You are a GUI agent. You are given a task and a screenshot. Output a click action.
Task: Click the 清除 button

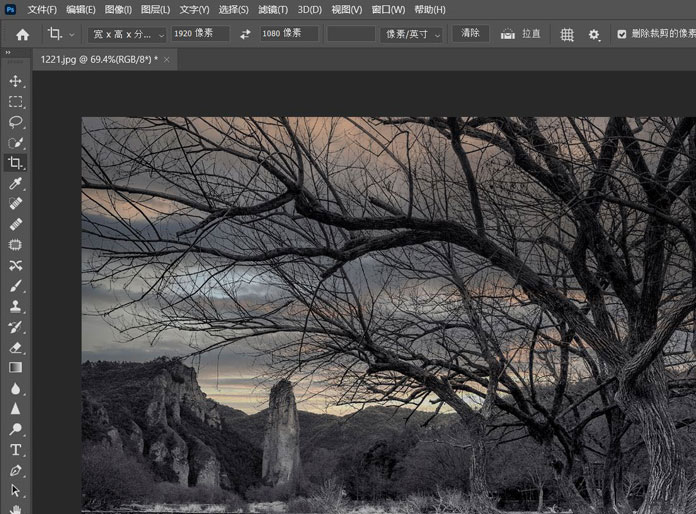470,33
